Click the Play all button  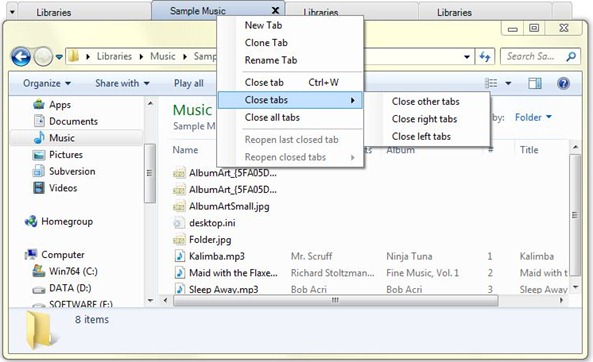[189, 83]
